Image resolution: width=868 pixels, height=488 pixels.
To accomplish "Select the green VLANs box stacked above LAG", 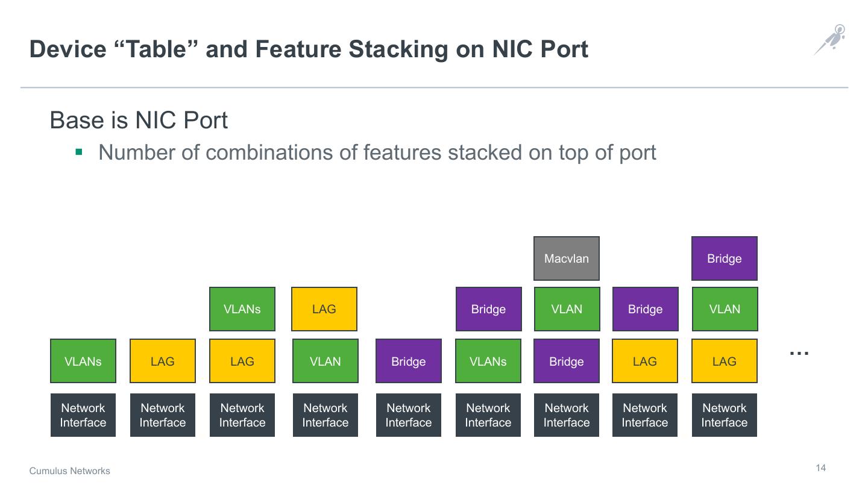I will (x=242, y=309).
